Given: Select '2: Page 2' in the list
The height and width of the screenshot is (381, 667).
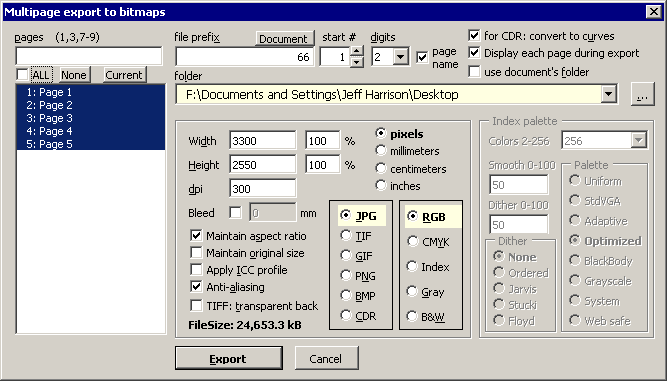Looking at the screenshot, I should coord(91,105).
